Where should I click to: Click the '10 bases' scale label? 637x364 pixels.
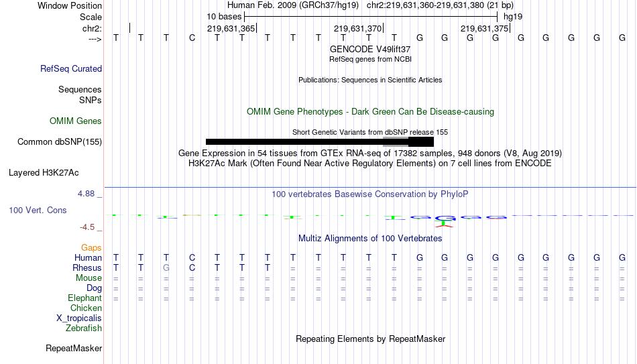point(224,17)
